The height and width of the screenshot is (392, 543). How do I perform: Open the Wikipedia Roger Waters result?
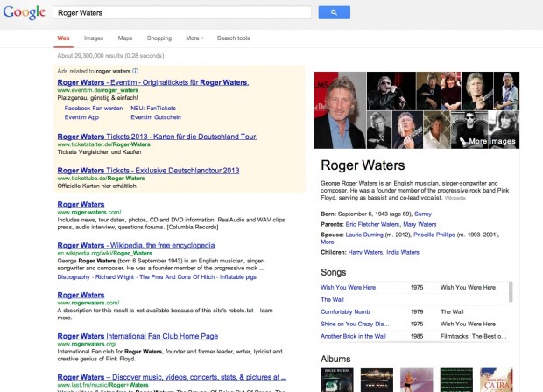136,245
